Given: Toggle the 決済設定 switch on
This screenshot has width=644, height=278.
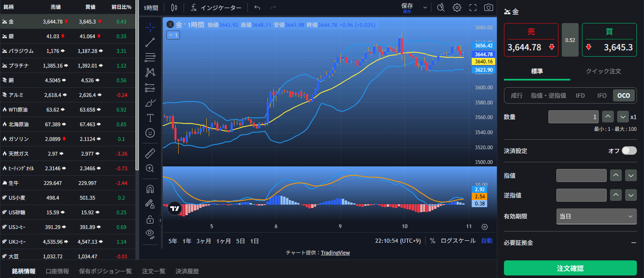Looking at the screenshot, I should pyautogui.click(x=629, y=151).
